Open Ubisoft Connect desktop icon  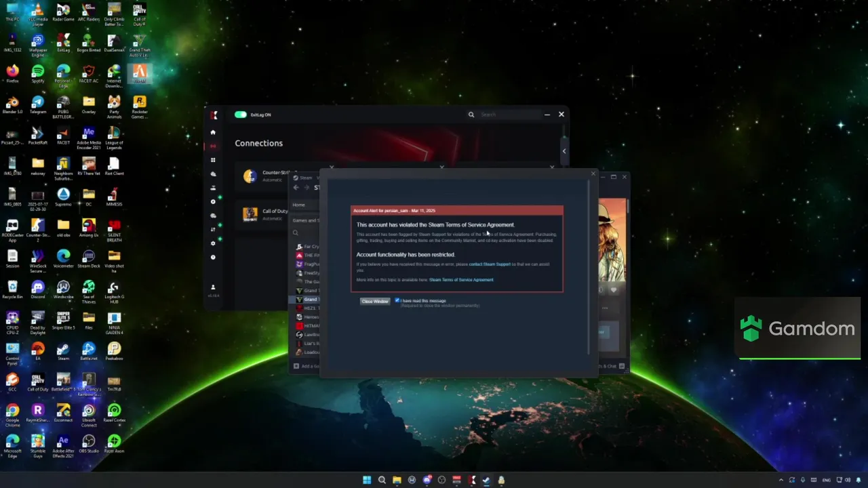(89, 415)
